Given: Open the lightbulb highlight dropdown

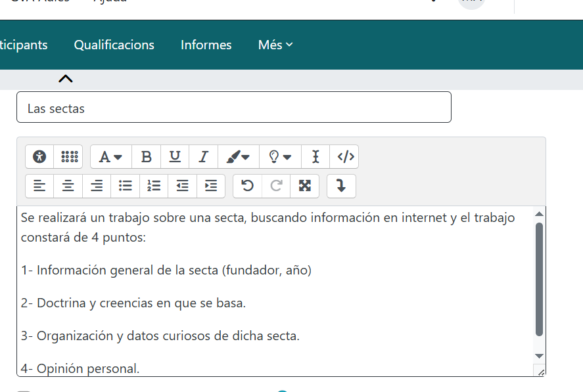Looking at the screenshot, I should 280,157.
